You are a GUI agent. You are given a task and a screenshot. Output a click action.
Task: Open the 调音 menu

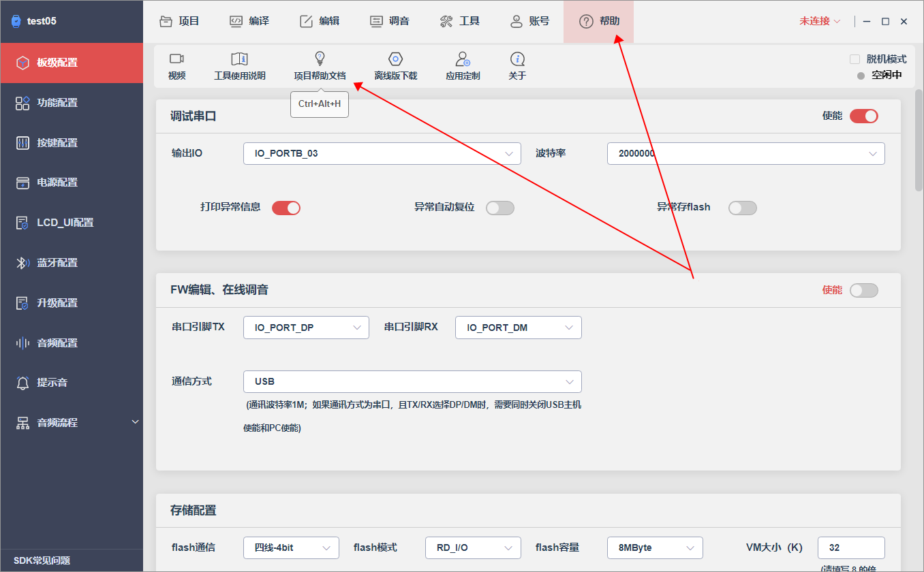[390, 21]
